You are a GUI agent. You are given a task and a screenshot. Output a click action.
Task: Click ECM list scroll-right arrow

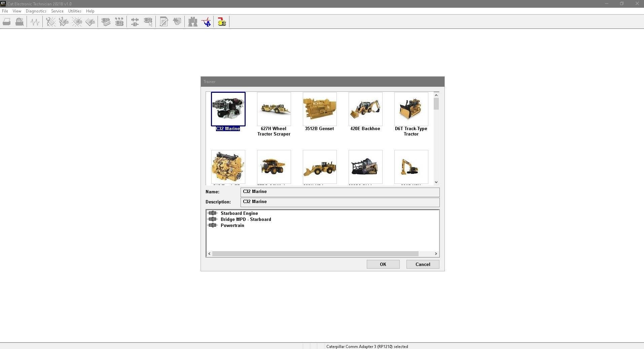pos(436,254)
